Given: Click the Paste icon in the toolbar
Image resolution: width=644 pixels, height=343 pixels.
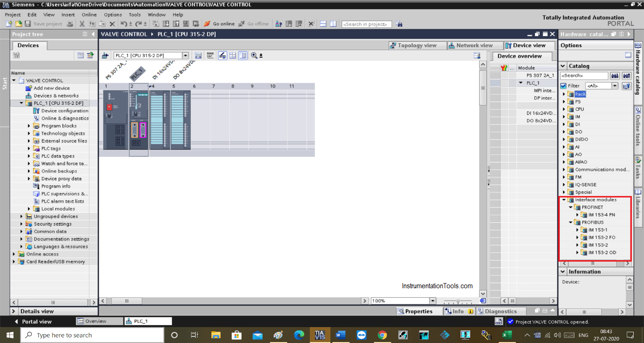Looking at the screenshot, I should (x=102, y=23).
